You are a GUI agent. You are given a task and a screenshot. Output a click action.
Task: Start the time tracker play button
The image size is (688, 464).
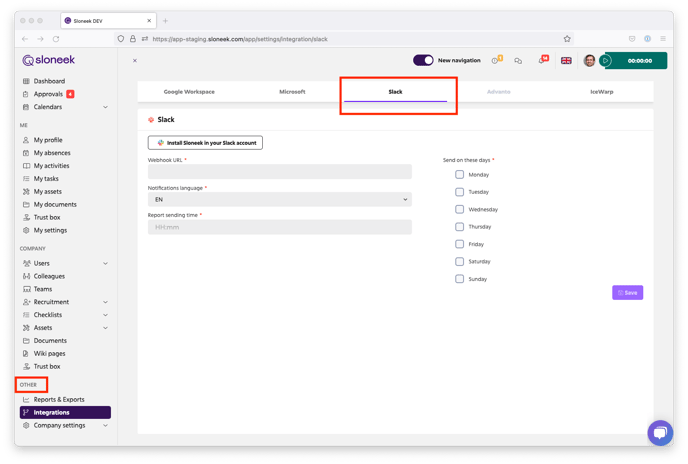click(x=606, y=61)
